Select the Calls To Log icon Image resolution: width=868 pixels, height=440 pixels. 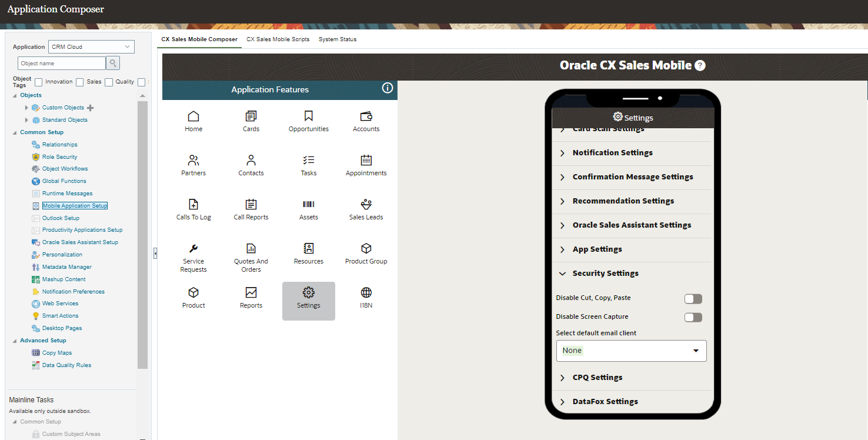click(193, 205)
